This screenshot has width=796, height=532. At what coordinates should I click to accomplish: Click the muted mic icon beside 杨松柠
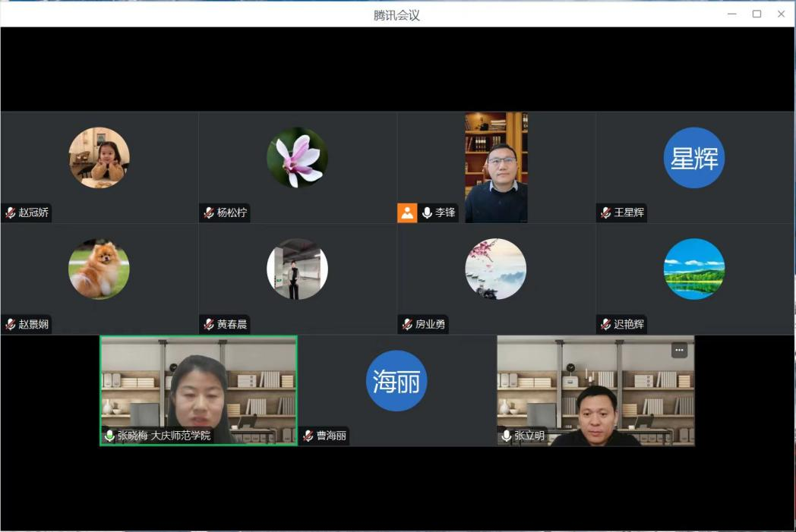click(x=209, y=213)
